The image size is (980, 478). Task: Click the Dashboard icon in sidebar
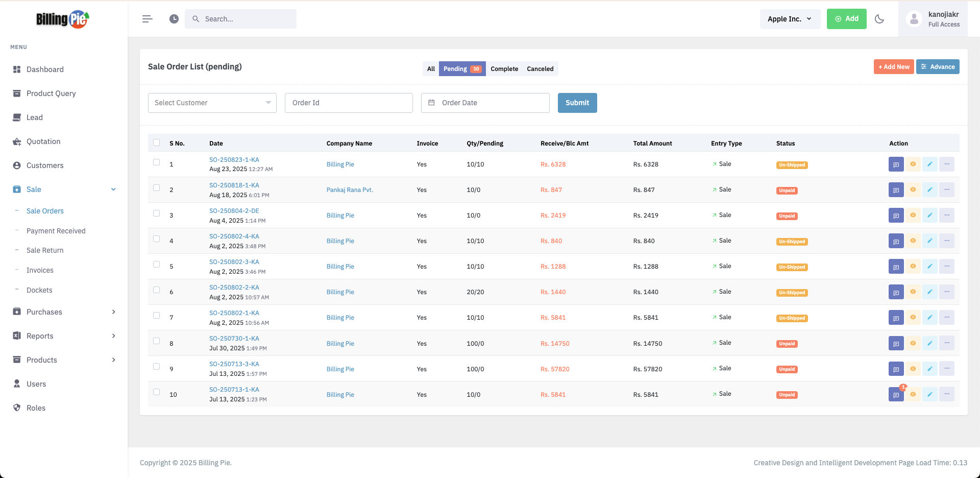(x=17, y=69)
